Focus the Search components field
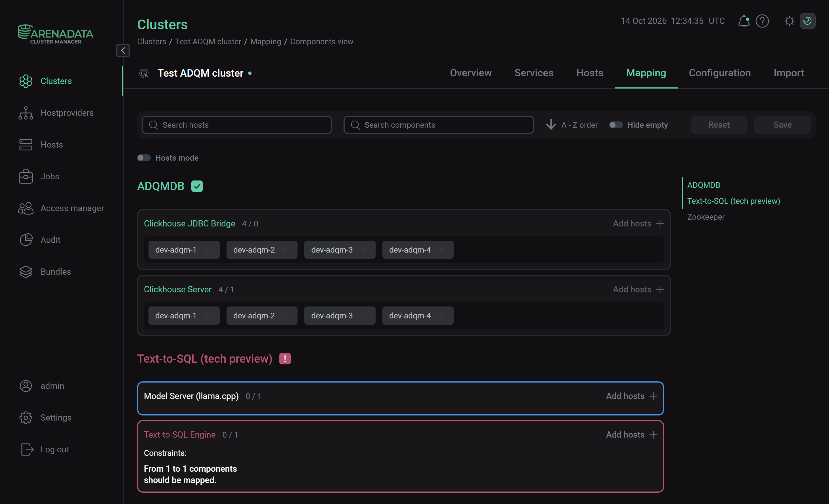The image size is (829, 504). click(438, 125)
